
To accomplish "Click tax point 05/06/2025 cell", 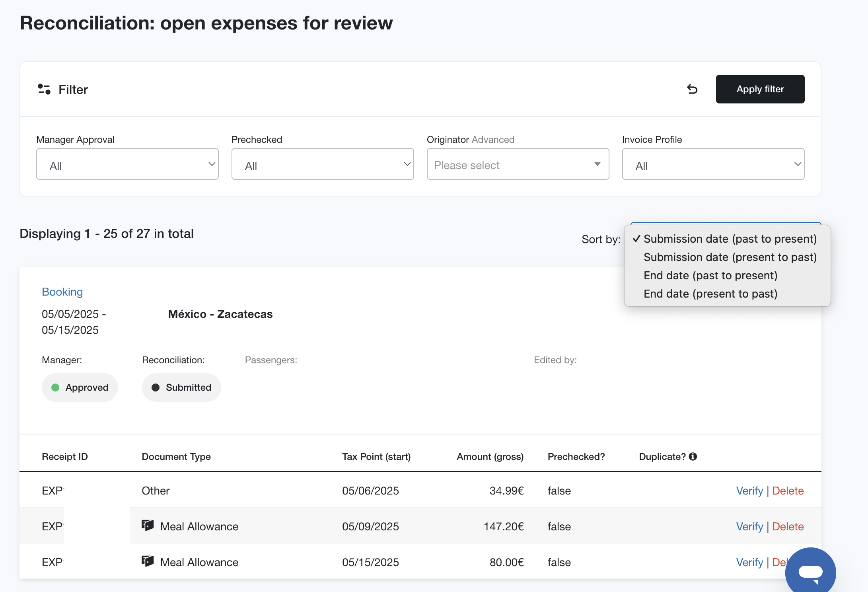I will click(370, 491).
